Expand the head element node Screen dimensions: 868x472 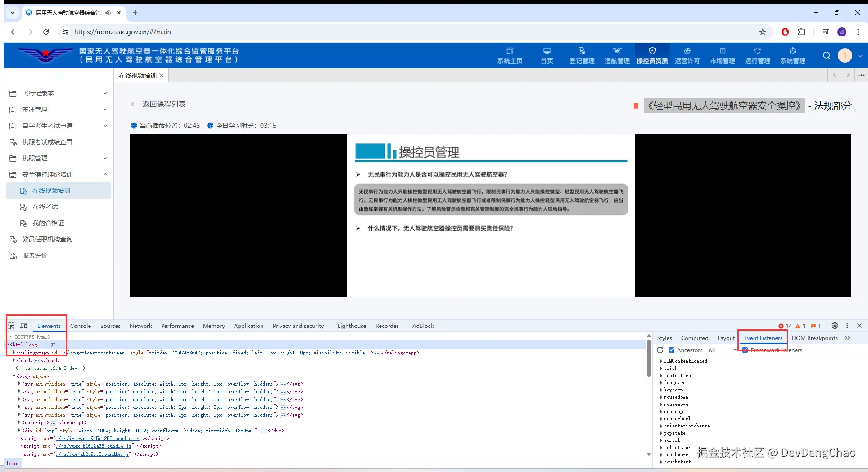[x=14, y=360]
